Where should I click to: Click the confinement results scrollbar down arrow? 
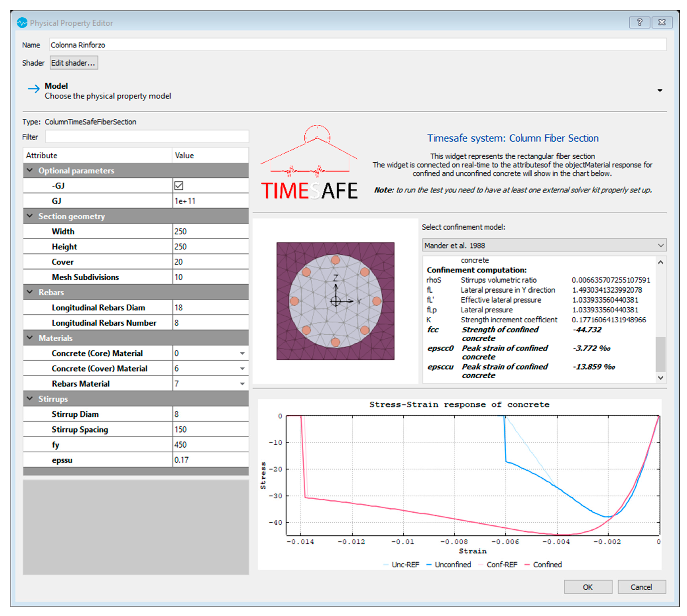(x=660, y=378)
